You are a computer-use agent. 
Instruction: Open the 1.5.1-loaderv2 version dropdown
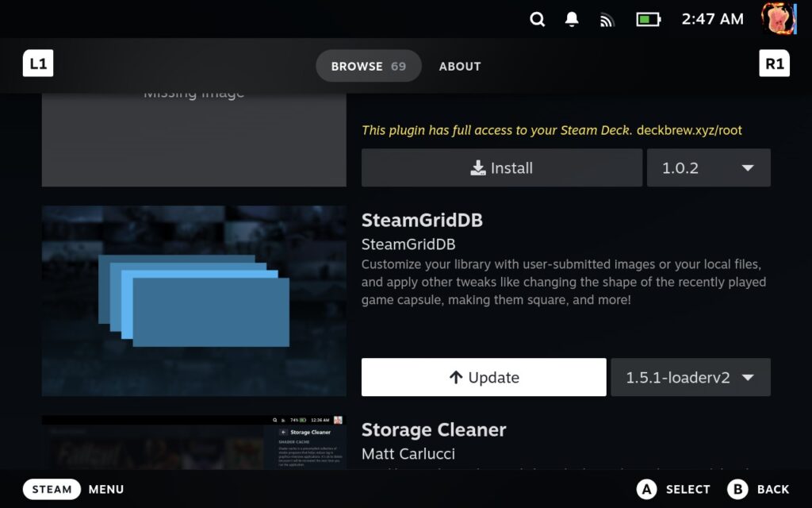(x=691, y=377)
